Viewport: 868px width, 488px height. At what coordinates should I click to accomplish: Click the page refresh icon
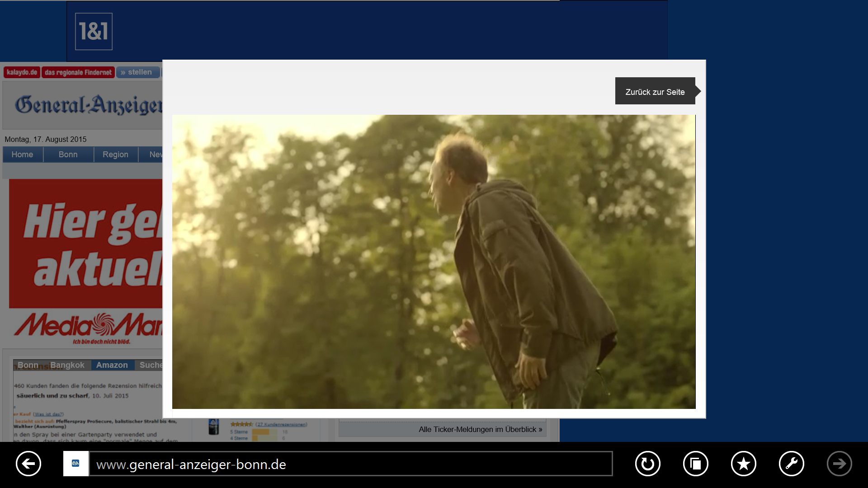point(647,464)
